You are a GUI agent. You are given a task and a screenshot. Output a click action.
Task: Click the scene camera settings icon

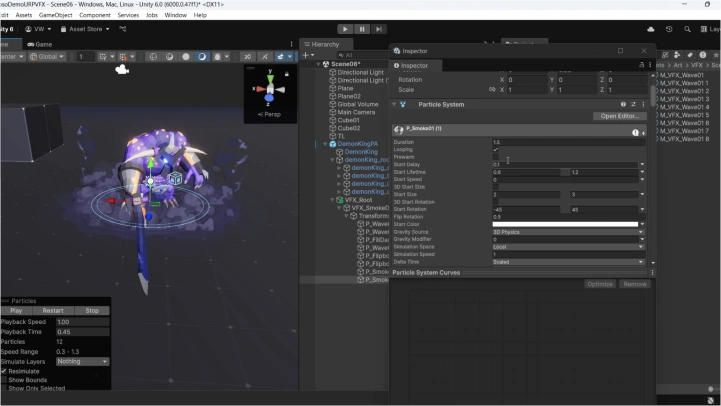(x=280, y=57)
